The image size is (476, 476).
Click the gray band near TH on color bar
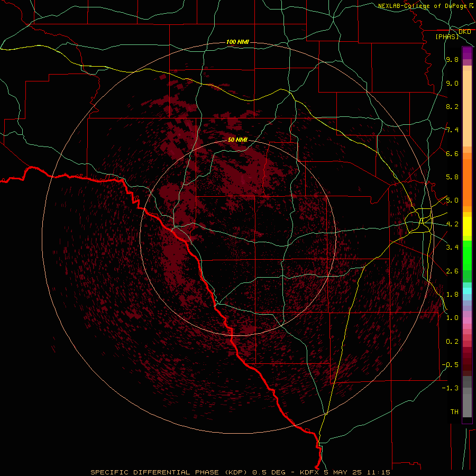click(x=467, y=405)
